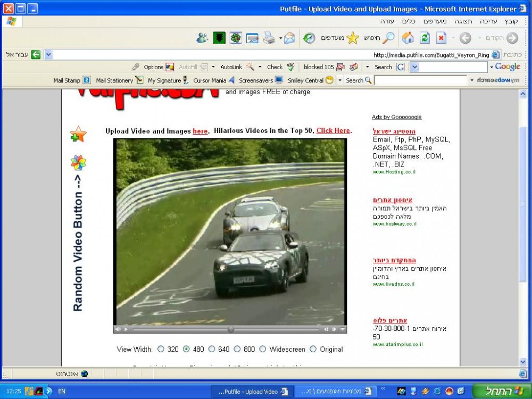Print the page with printer icon
The height and width of the screenshot is (399, 532).
click(x=269, y=38)
